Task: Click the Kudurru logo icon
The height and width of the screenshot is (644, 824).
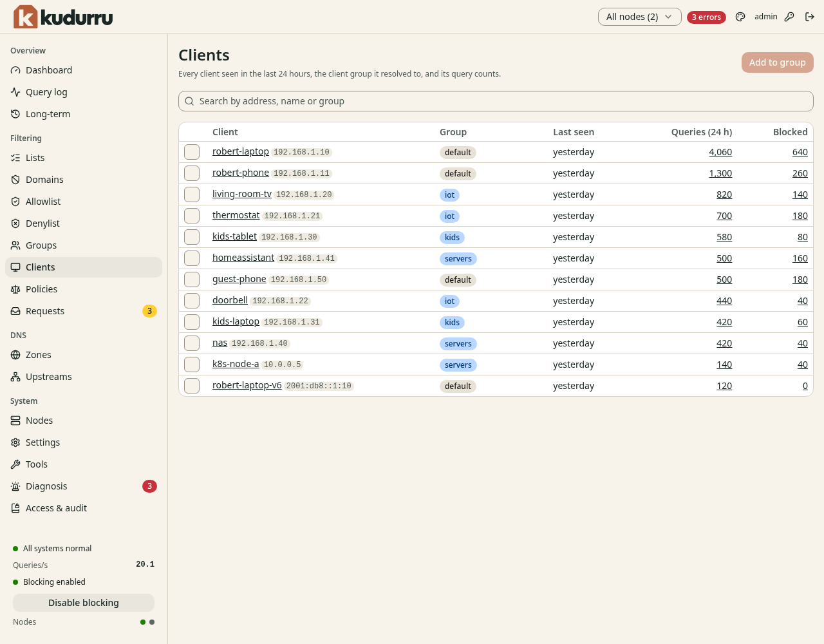Action: 26,17
